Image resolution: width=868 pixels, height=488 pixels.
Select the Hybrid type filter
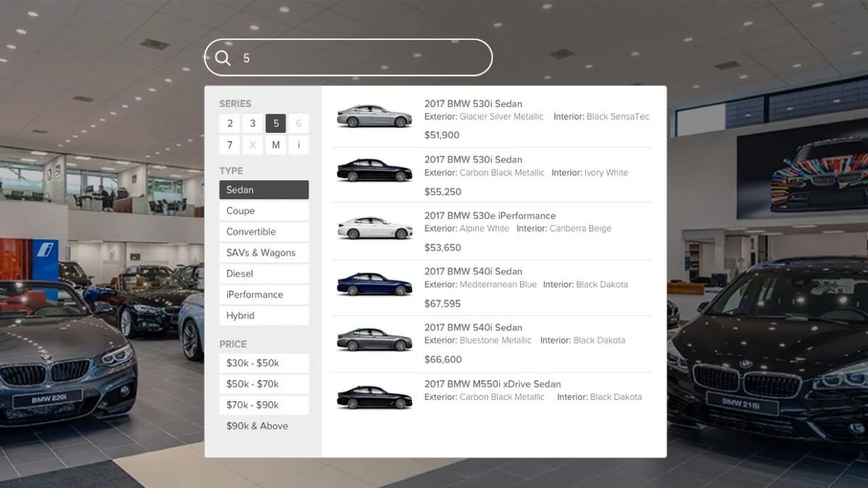[x=263, y=315]
